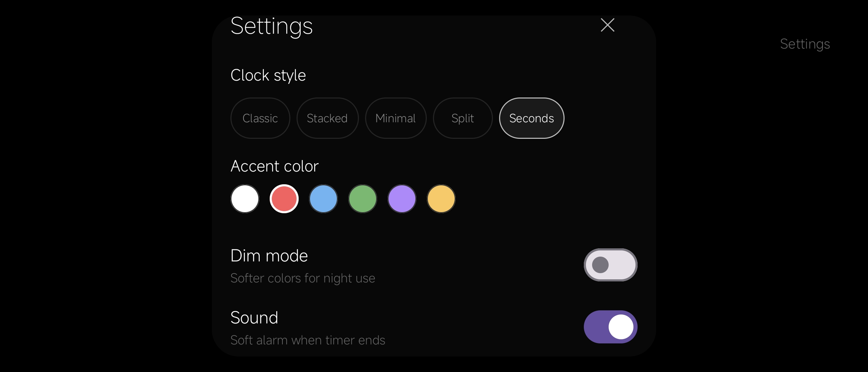Select the Classic clock style

click(x=260, y=118)
